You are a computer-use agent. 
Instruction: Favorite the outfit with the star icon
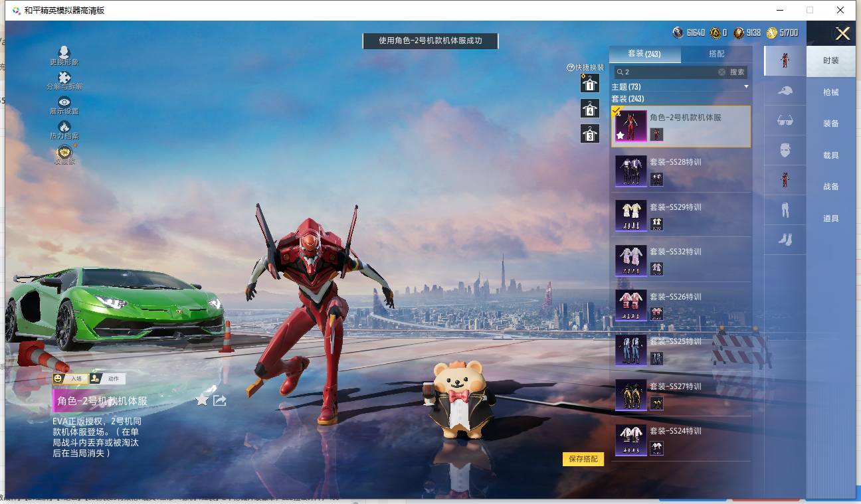202,400
